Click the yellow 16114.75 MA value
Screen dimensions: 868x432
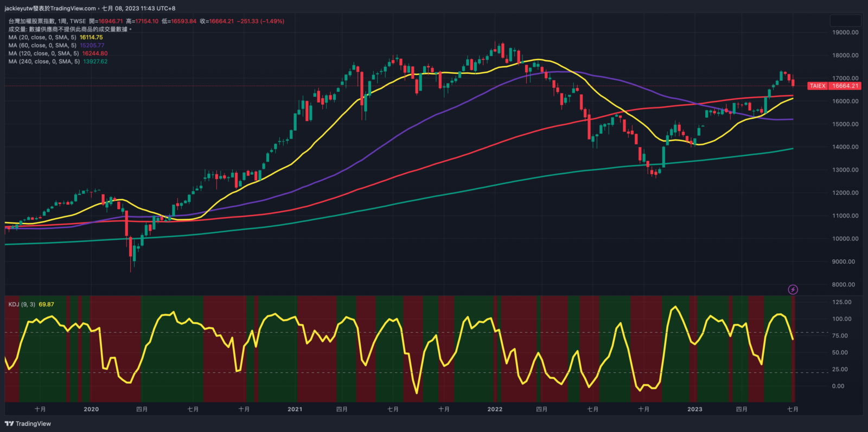[x=91, y=37]
